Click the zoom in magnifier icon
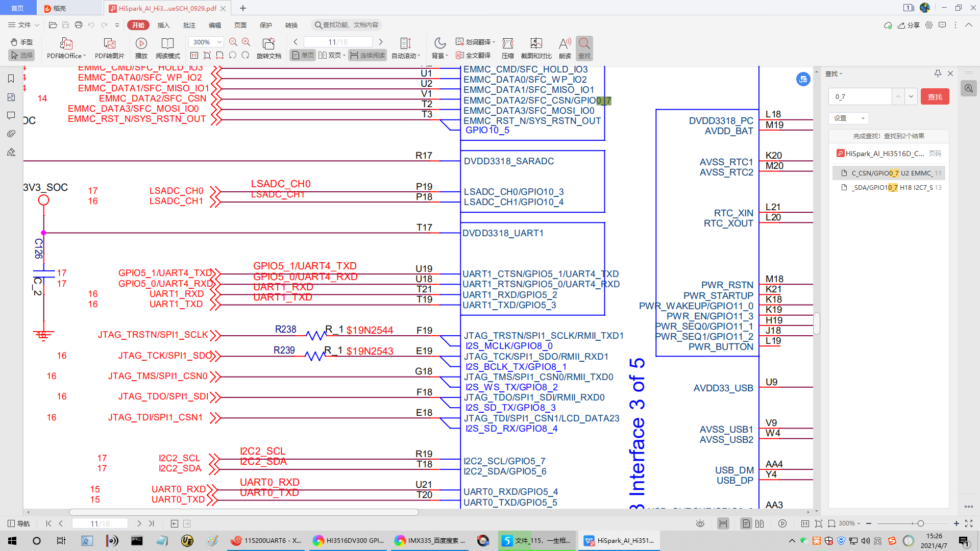Image resolution: width=980 pixels, height=551 pixels. [x=246, y=42]
